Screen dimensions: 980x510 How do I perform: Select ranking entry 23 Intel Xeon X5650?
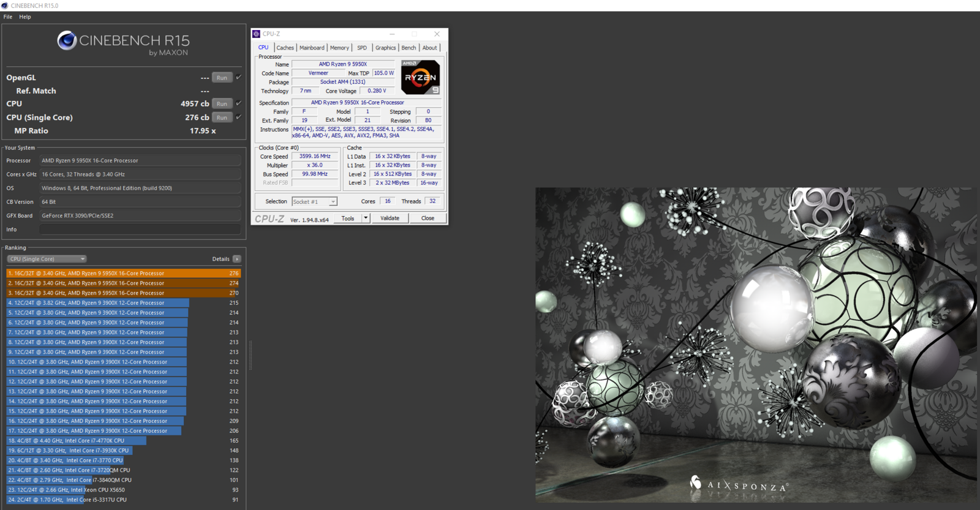click(x=124, y=490)
